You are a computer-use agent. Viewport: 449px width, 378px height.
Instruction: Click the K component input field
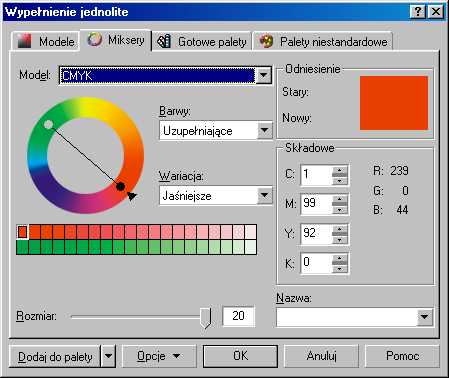click(316, 263)
